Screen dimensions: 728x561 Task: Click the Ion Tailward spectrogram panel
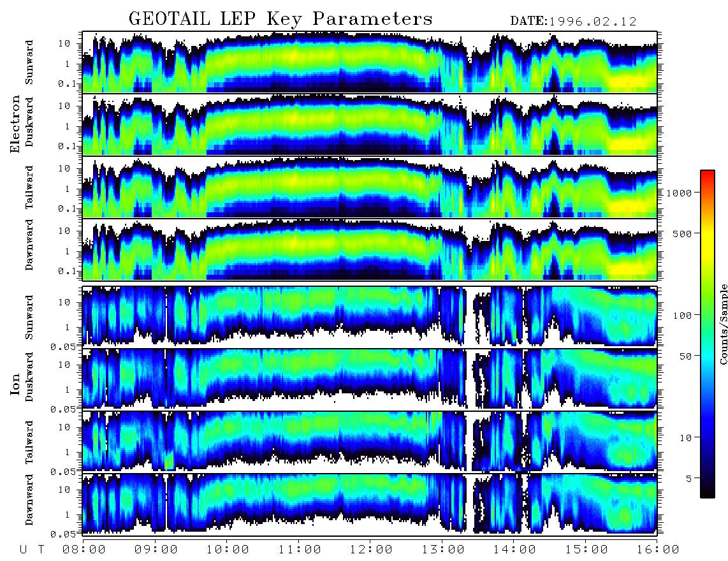pyautogui.click(x=370, y=441)
